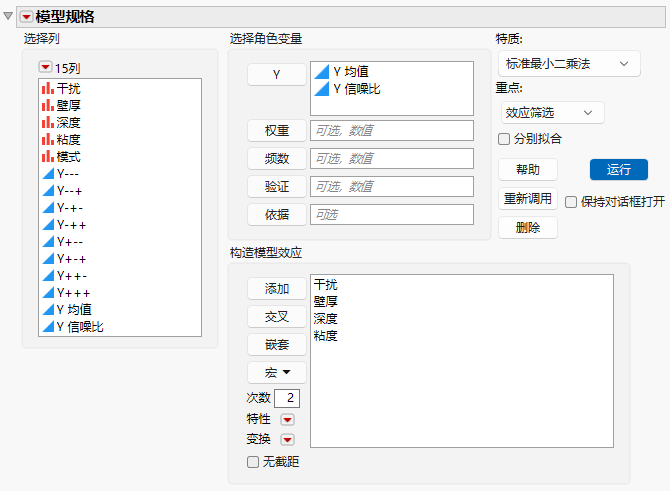670x491 pixels.
Task: Run the model with 运行 button
Action: [619, 170]
